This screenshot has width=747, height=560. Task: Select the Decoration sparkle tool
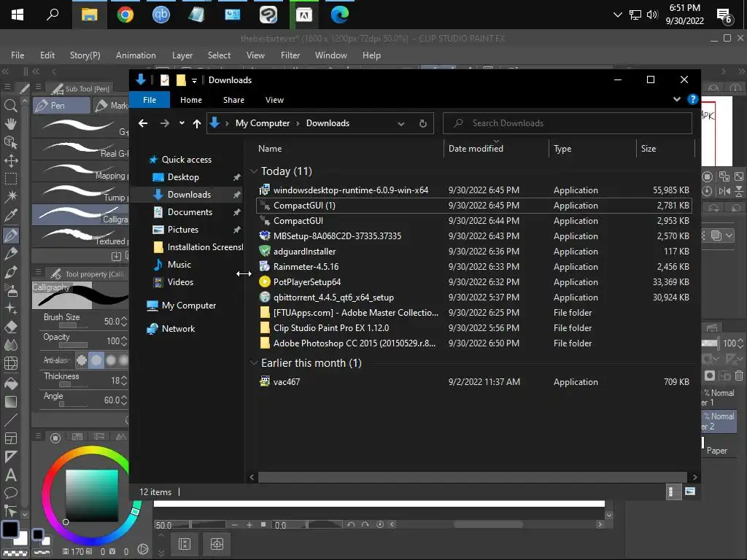point(10,308)
